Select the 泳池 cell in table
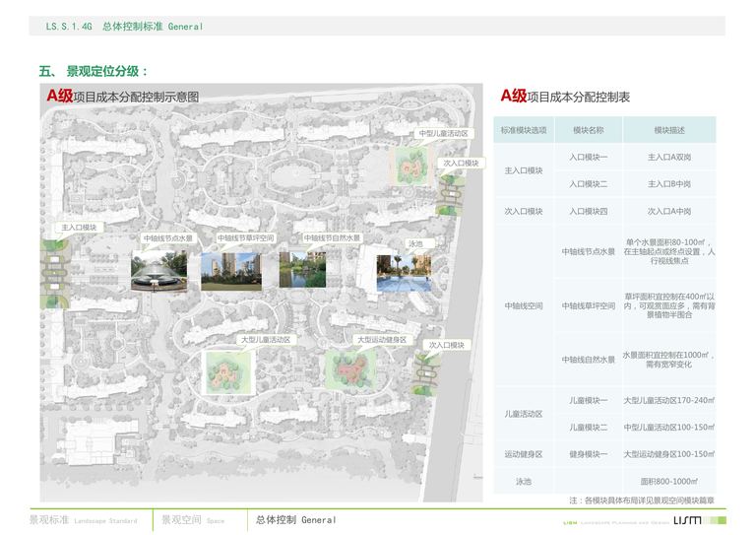Viewport: 756px width, 535px height. [x=524, y=481]
